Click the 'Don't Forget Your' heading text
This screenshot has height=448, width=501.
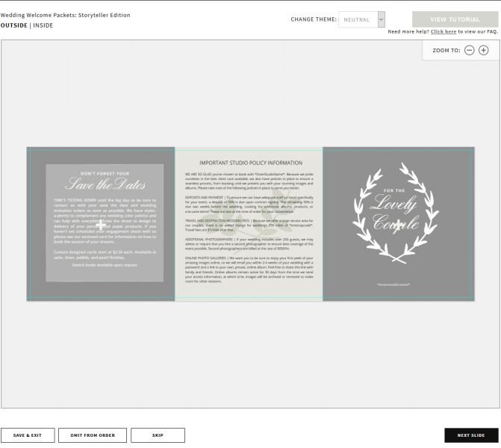[x=105, y=173]
